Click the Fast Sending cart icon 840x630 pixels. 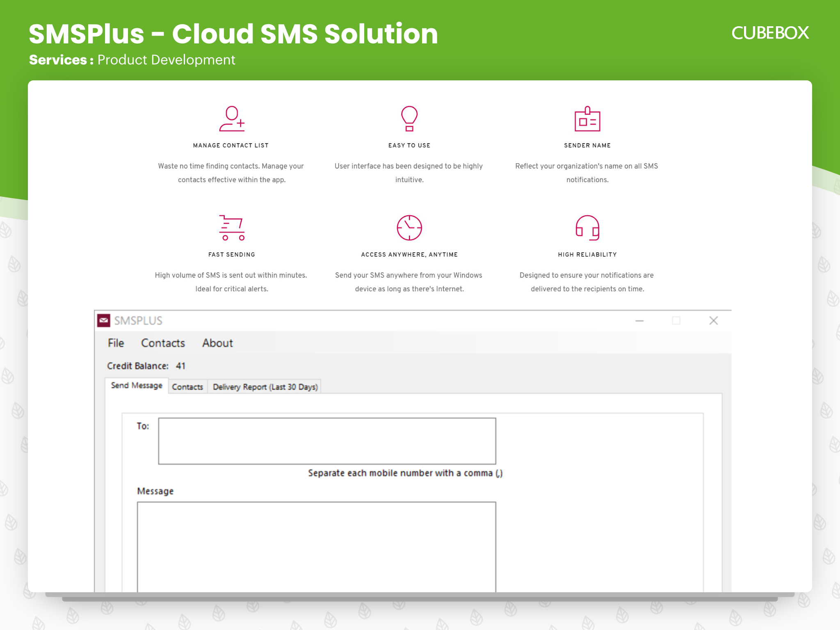point(232,228)
